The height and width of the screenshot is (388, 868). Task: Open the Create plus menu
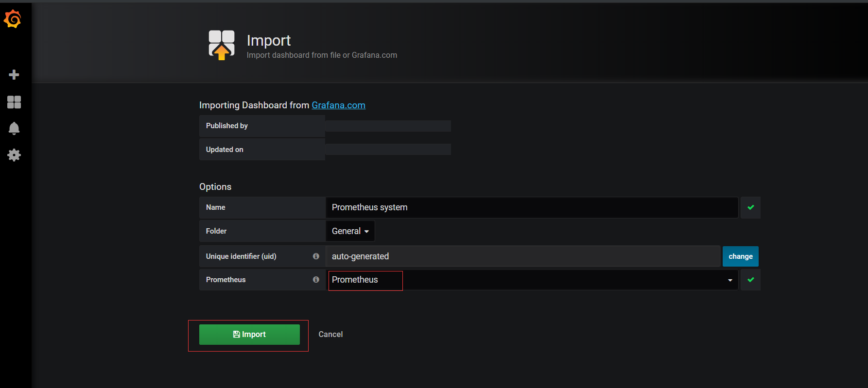pos(14,75)
